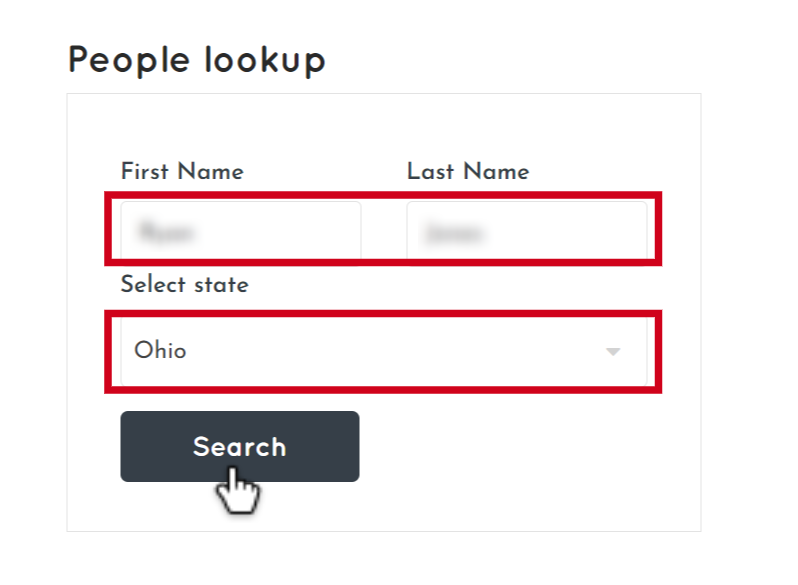Click the middle of the state select box

click(x=384, y=351)
